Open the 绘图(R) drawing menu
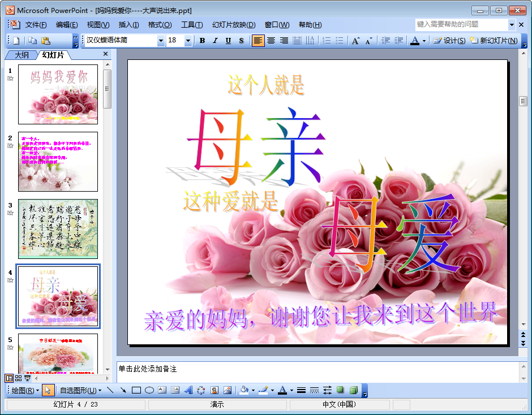This screenshot has height=415, width=532. (x=25, y=391)
